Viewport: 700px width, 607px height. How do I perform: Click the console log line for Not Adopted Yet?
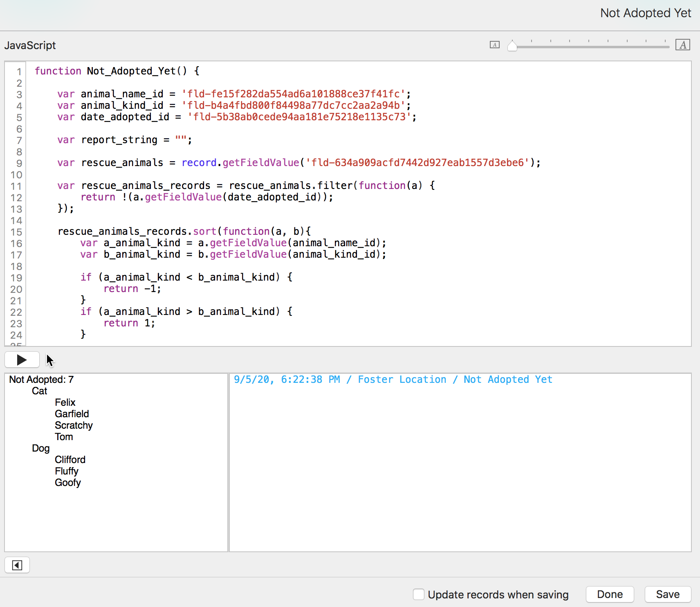(x=393, y=380)
